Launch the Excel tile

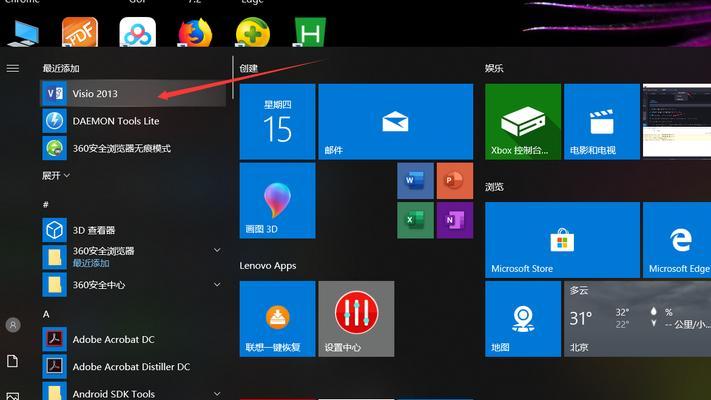[x=415, y=220]
